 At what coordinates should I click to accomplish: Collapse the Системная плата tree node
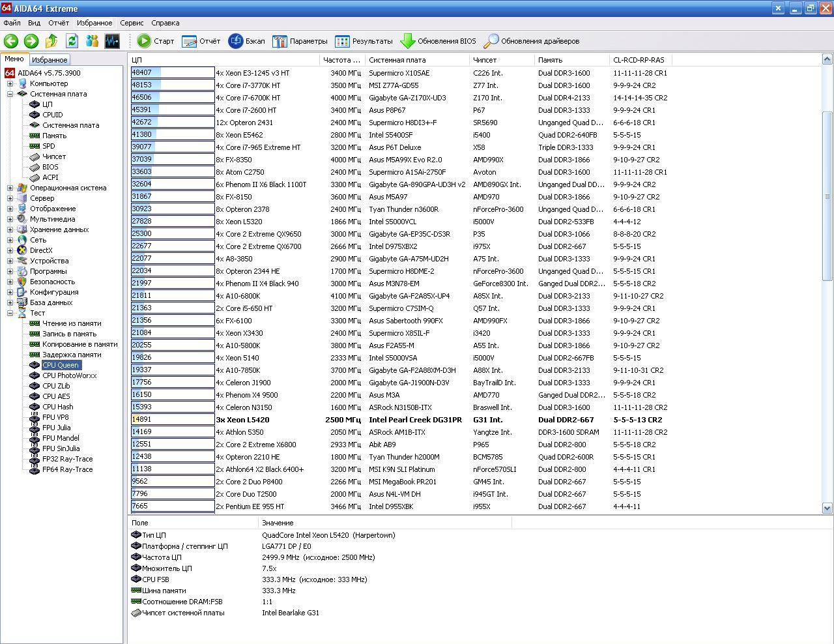click(x=10, y=94)
